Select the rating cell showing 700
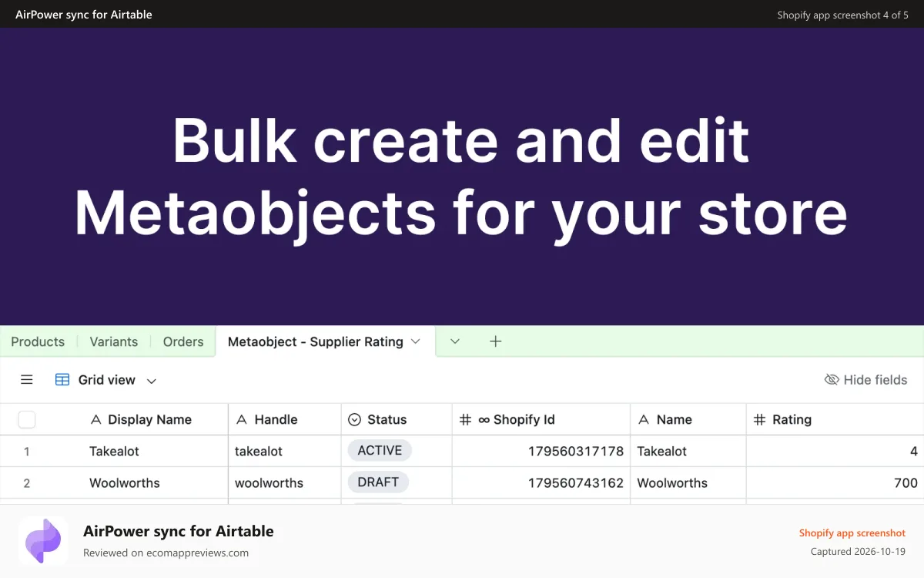 coord(835,483)
